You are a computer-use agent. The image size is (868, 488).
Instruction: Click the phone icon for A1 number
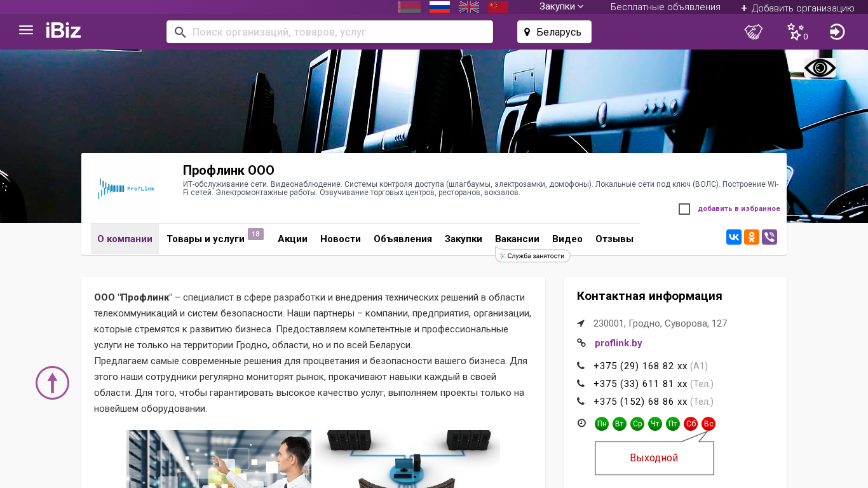(581, 366)
